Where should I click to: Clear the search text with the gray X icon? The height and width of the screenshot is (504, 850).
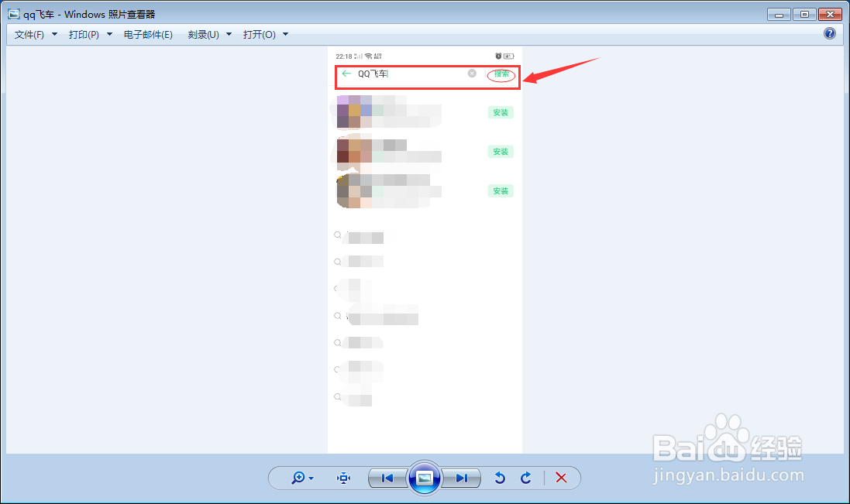[x=472, y=74]
